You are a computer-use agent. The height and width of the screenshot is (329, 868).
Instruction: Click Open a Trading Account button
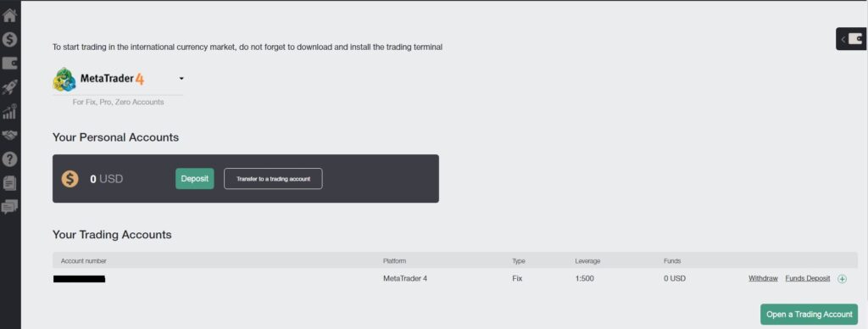tap(809, 314)
